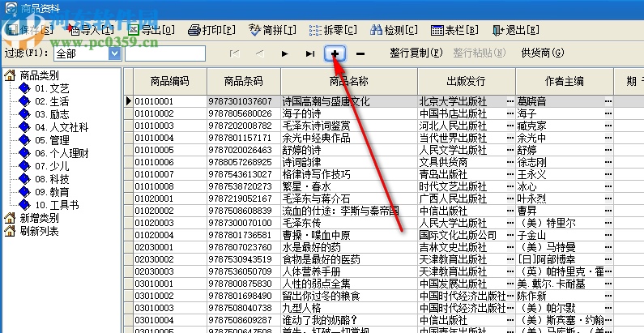This screenshot has width=644, height=333.
Task: Click 供货商(G) button
Action: coord(543,53)
